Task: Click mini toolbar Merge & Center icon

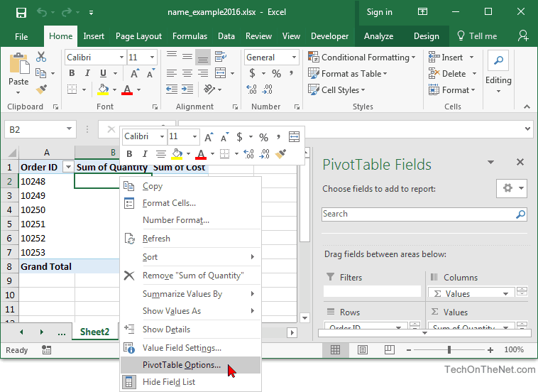Action: 294,137
